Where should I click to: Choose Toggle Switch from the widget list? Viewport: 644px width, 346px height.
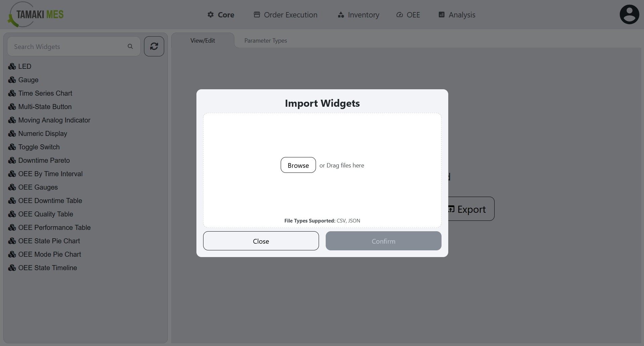click(39, 147)
